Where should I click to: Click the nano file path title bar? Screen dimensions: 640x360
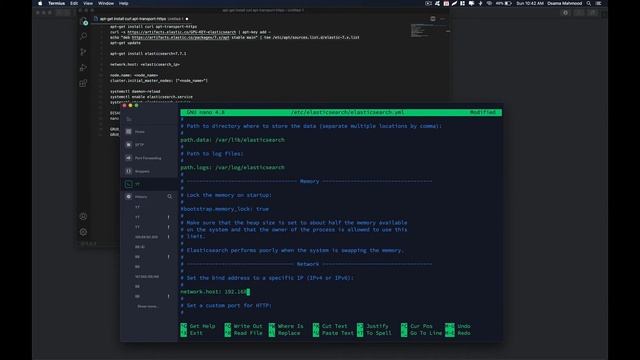347,112
